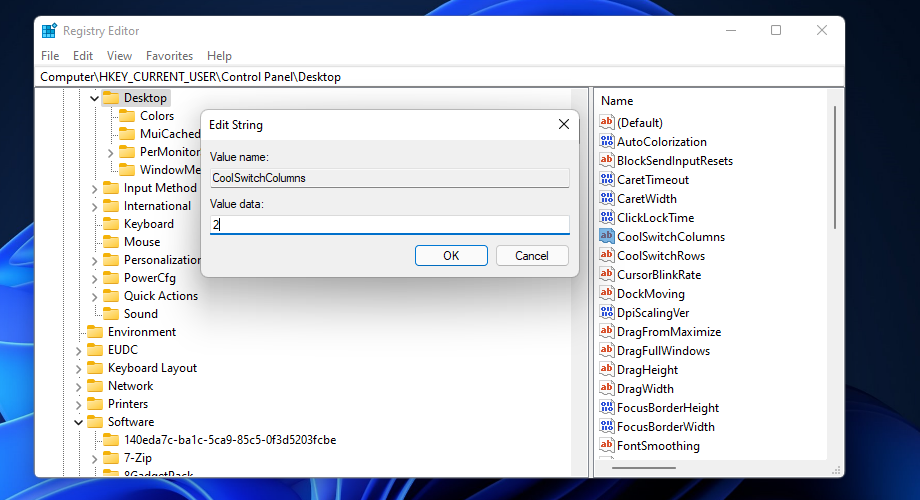This screenshot has width=920, height=500.
Task: Collapse the Software key
Action: 79,423
